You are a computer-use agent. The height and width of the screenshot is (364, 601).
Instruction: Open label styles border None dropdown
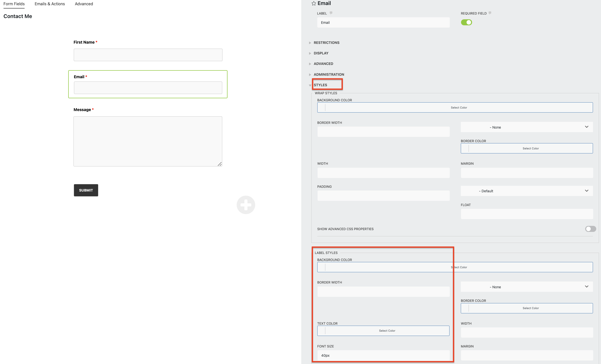point(527,287)
